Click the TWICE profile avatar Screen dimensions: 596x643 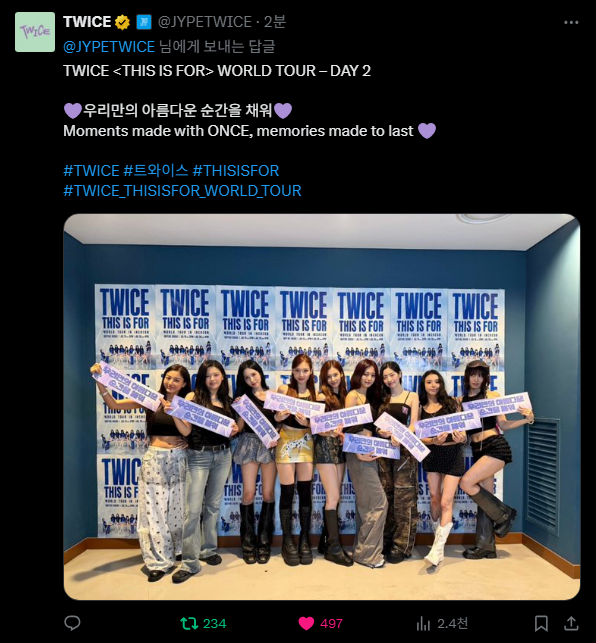pyautogui.click(x=35, y=32)
